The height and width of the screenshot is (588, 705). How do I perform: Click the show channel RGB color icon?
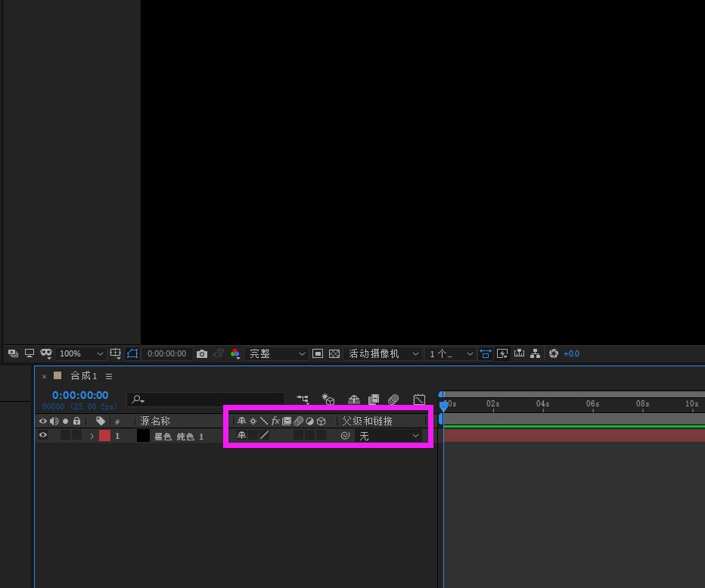pyautogui.click(x=235, y=354)
